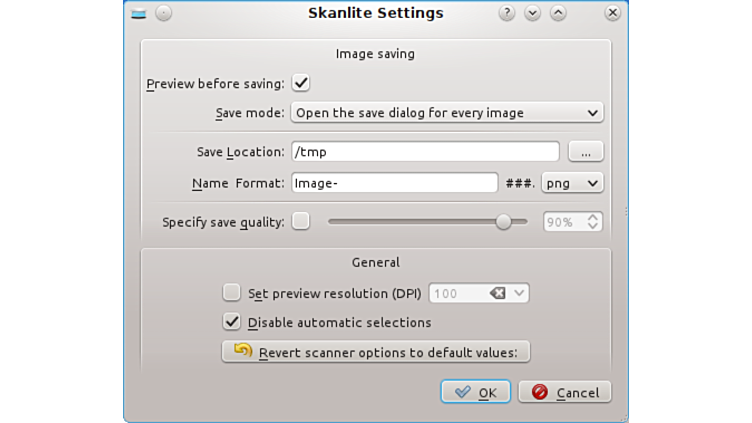Image resolution: width=752 pixels, height=423 pixels.
Task: Minimize the Skanlite Settings window
Action: 532,14
